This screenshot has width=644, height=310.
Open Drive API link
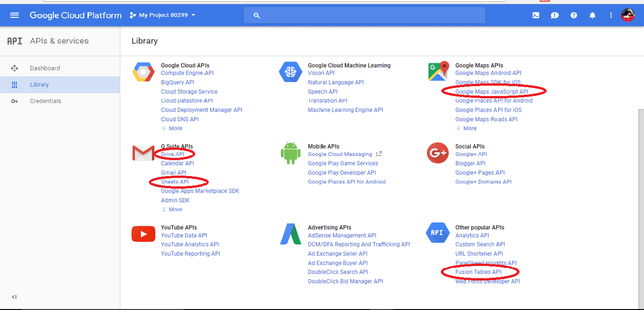tap(173, 154)
